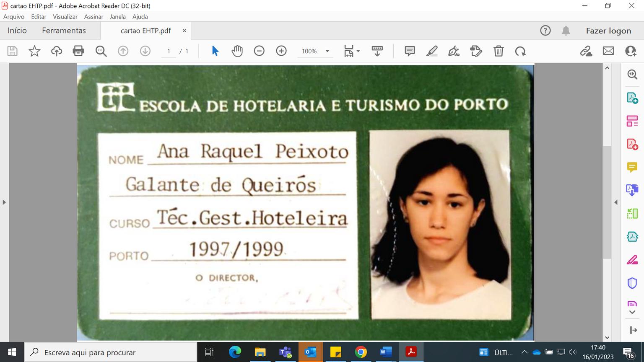Open the fit page options dropdown arrow
This screenshot has height=362, width=644.
[358, 52]
